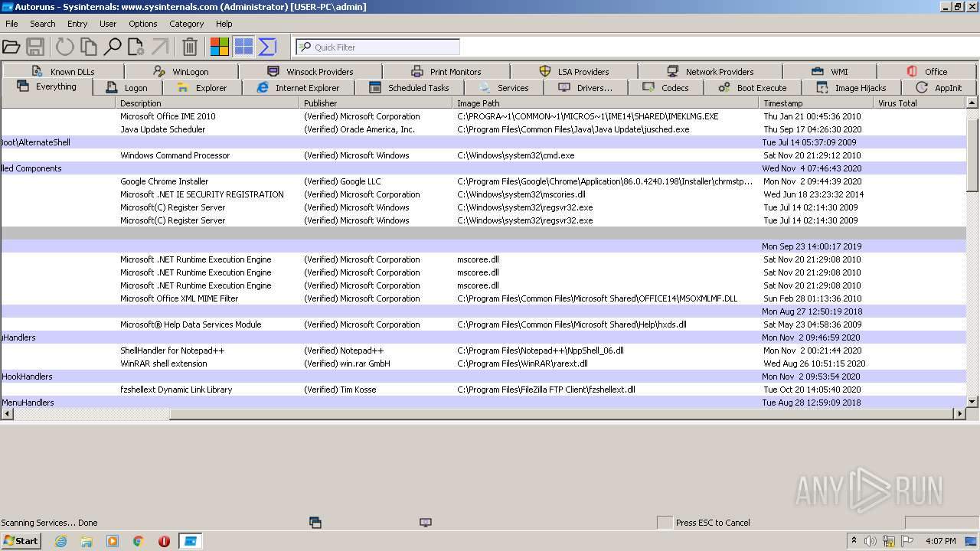Open Find with the magnifier toolbar icon
The width and height of the screenshot is (980, 551).
113,47
